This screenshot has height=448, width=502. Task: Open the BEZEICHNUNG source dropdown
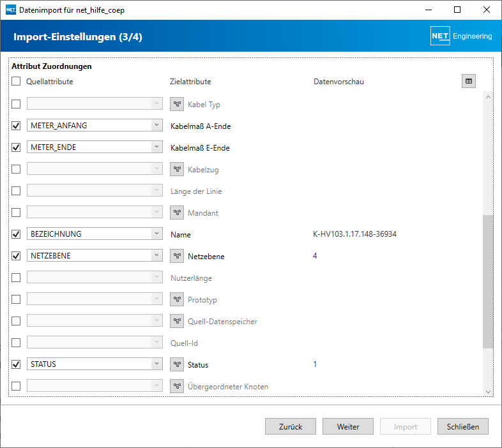pyautogui.click(x=95, y=234)
